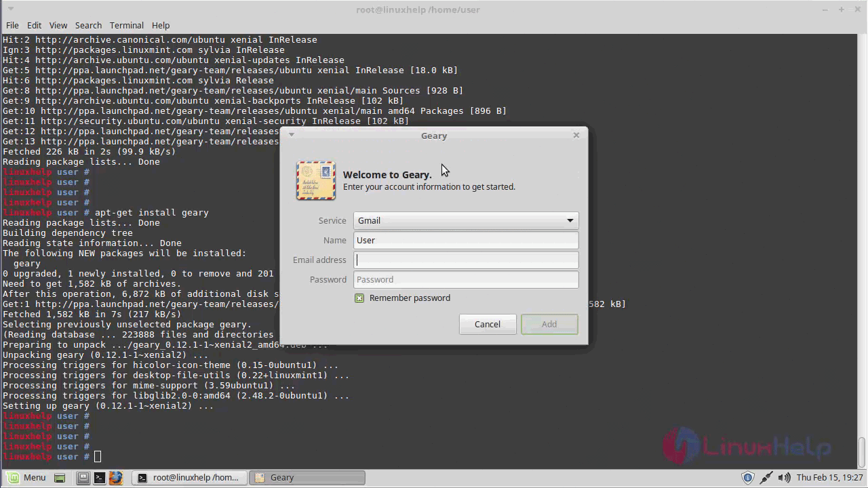This screenshot has height=488, width=868.
Task: Focus the Email address input field
Action: click(466, 260)
